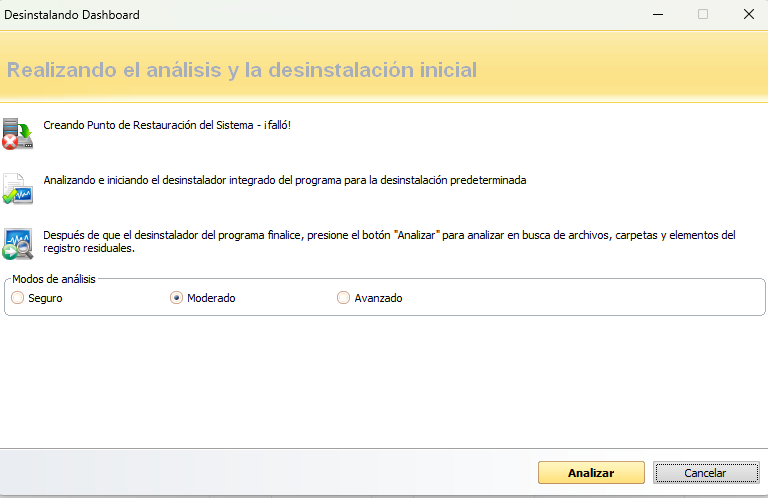Click the failed System Restore Point icon
Image resolution: width=768 pixels, height=498 pixels.
pos(18,133)
